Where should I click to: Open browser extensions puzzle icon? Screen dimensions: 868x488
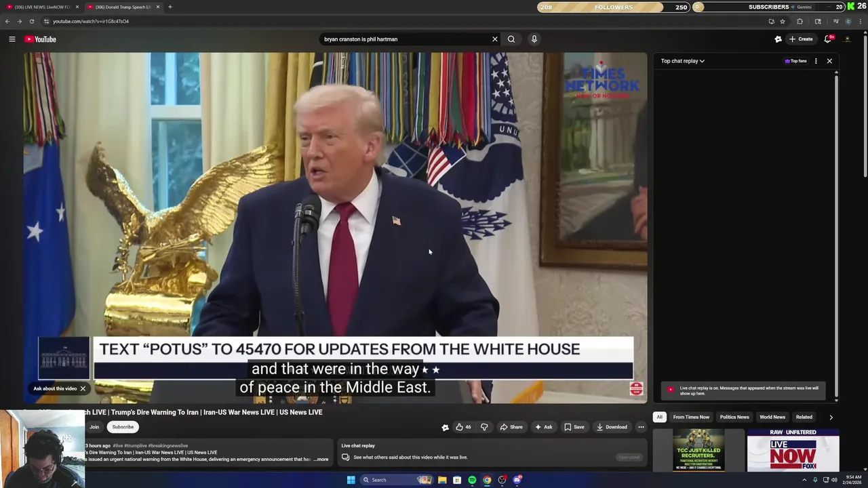point(800,21)
